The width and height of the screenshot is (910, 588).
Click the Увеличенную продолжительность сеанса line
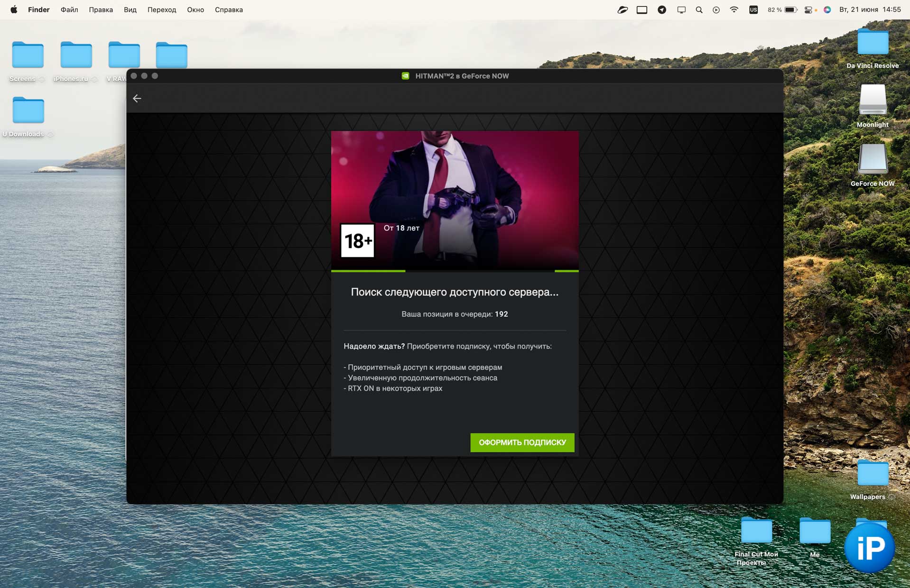(420, 378)
